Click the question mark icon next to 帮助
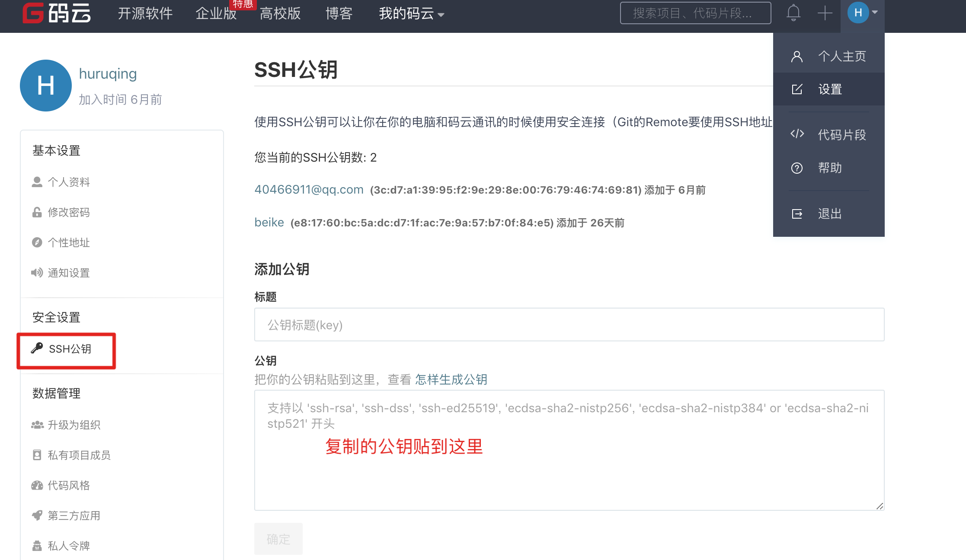966x560 pixels. coord(797,168)
